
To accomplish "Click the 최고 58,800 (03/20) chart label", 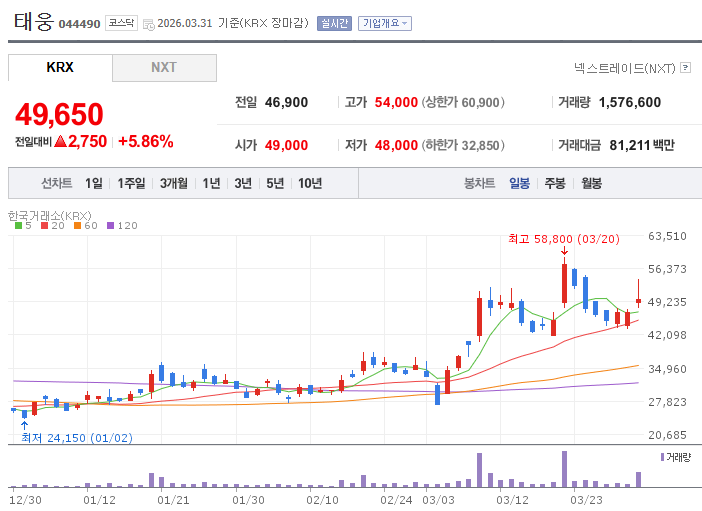I will coord(564,239).
